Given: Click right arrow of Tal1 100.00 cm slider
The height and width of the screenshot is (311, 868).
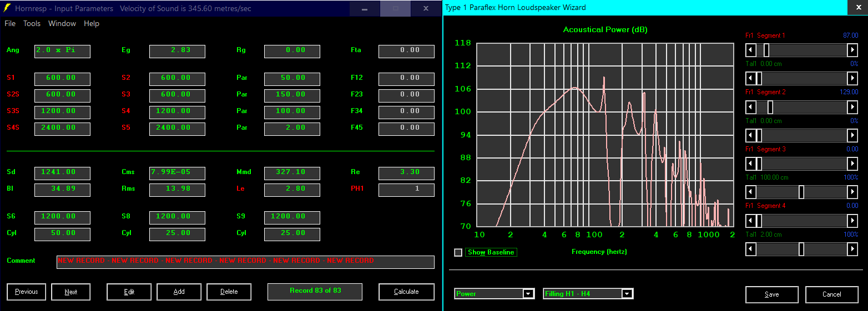Looking at the screenshot, I should pos(852,192).
